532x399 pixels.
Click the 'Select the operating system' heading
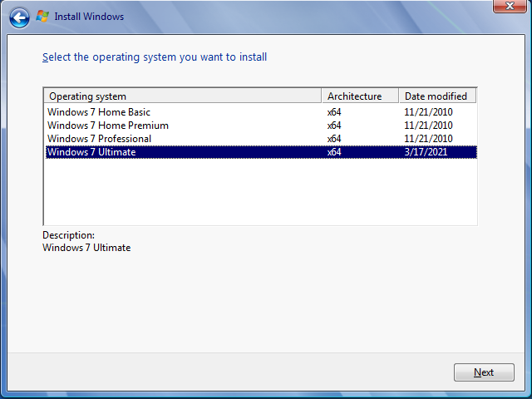coord(155,57)
